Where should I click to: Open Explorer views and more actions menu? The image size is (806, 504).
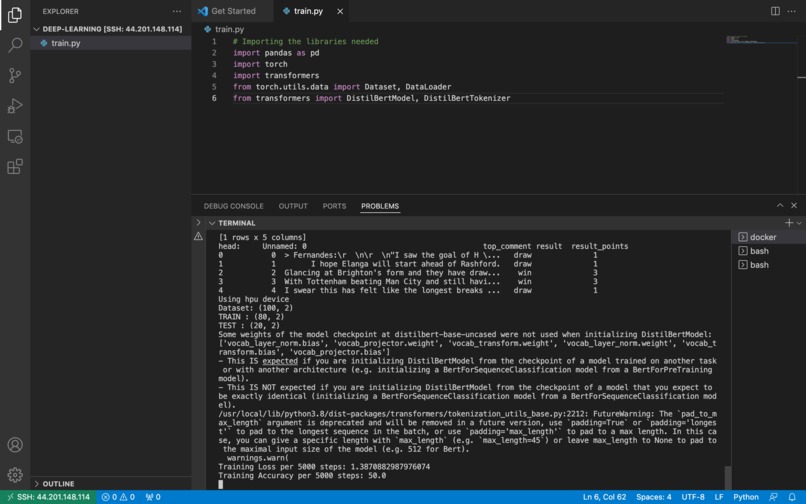(x=177, y=11)
